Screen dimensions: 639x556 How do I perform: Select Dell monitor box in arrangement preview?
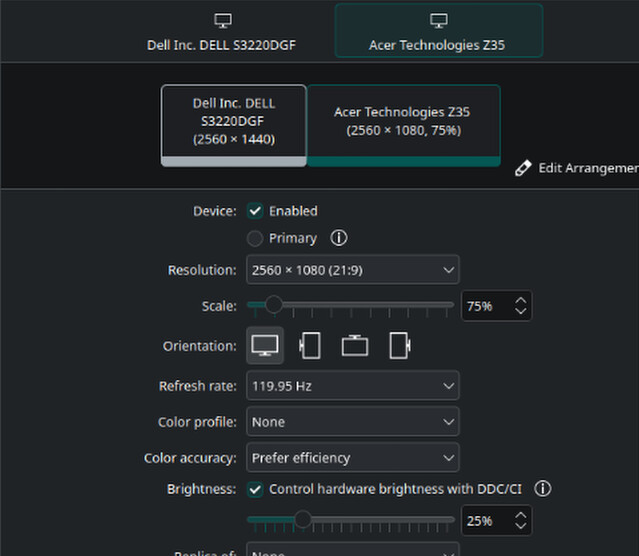click(234, 120)
